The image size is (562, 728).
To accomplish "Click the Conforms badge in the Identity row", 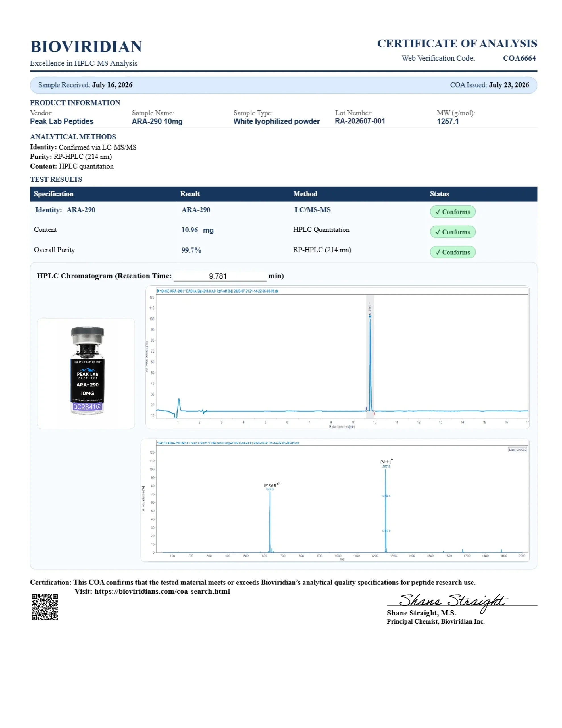I will coord(452,212).
